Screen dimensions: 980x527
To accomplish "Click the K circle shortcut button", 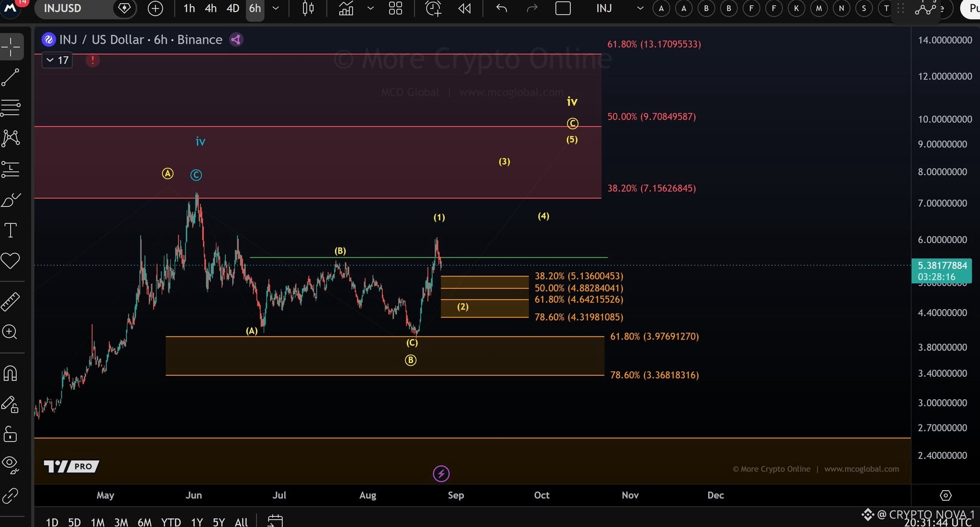I will point(796,8).
